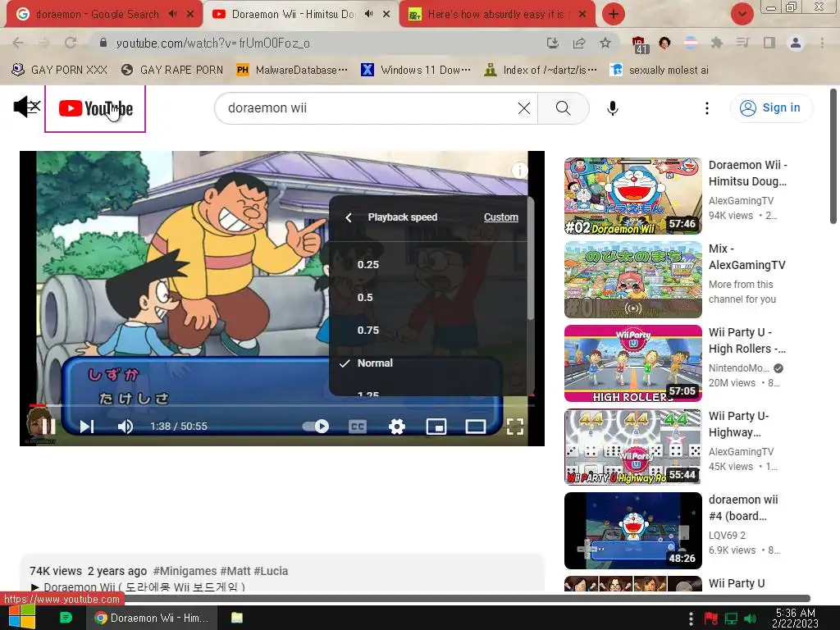
Task: Open Mix AlexGamingTV playlist thumbnail
Action: (x=632, y=280)
